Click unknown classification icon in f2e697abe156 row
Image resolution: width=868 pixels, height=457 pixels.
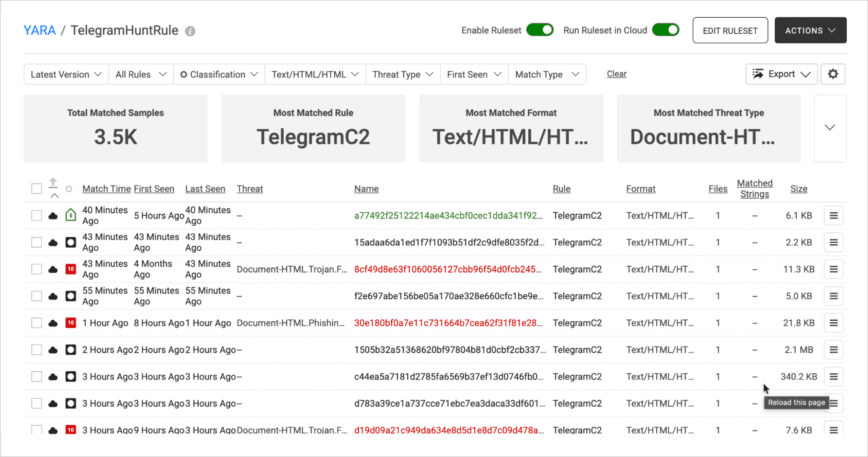71,296
